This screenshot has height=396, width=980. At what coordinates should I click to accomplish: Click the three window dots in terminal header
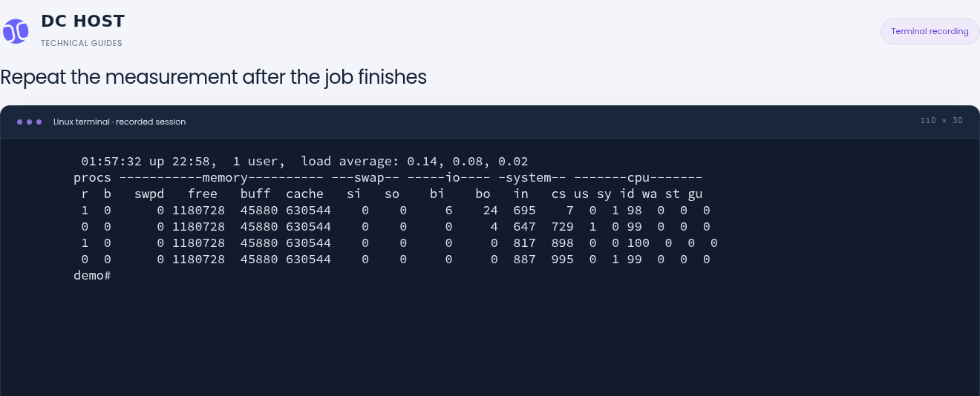(x=29, y=122)
